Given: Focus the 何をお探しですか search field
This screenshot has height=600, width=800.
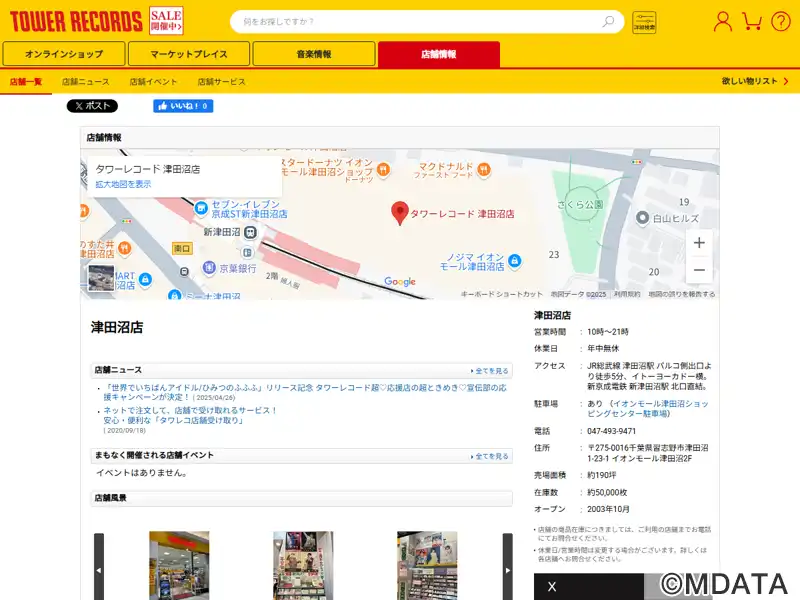Looking at the screenshot, I should coord(427,21).
